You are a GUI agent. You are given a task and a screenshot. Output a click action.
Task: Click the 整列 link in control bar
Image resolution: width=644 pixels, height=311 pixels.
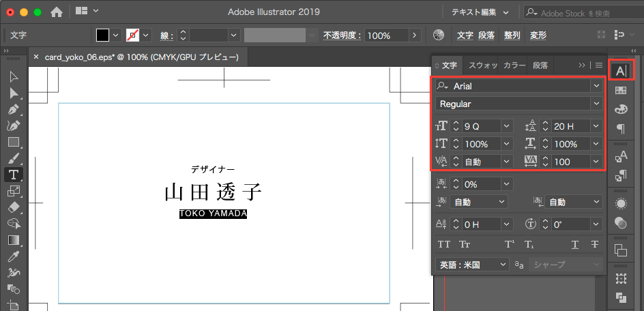coord(512,35)
